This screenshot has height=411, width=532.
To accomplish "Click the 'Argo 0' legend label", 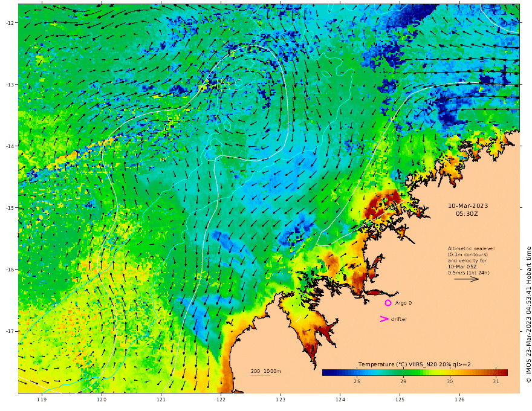I will (403, 303).
